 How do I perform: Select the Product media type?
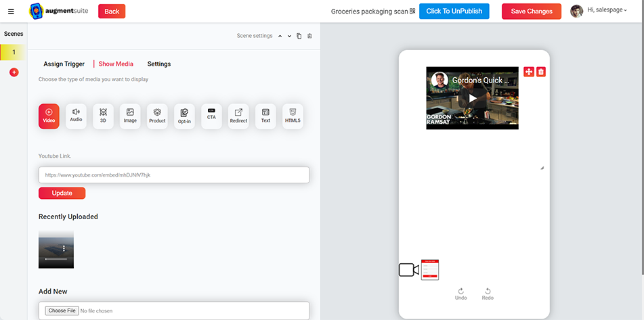157,116
